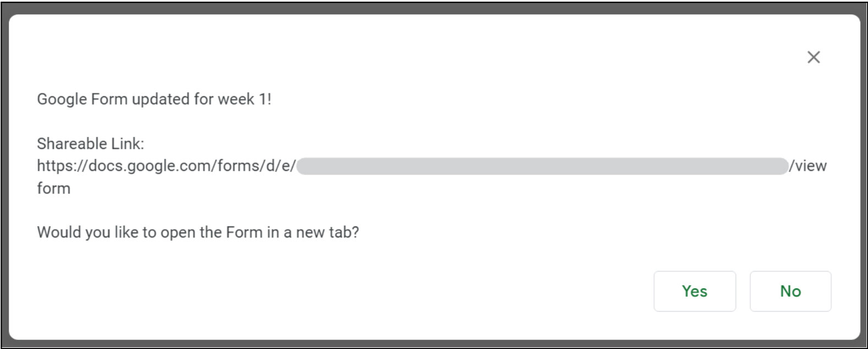Click the gray redacted bar in the link
Image resolution: width=868 pixels, height=349 pixels.
(542, 166)
